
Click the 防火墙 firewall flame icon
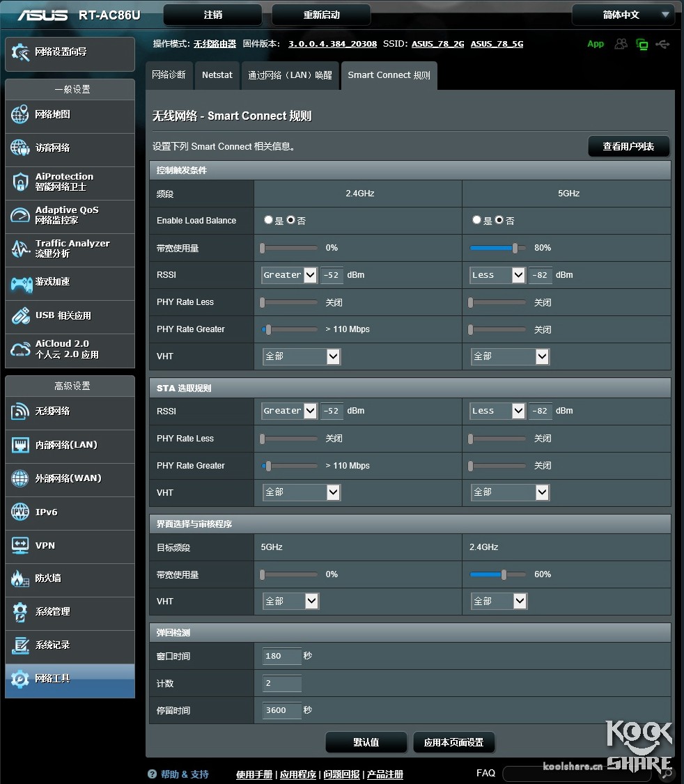20,579
